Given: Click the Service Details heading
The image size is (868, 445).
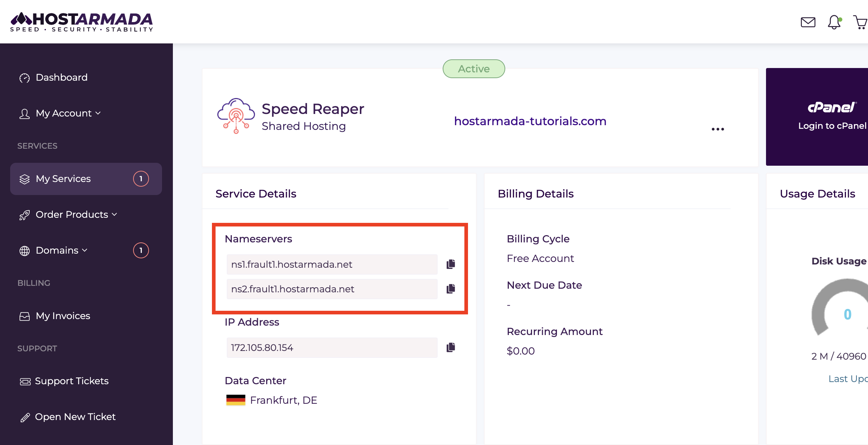Looking at the screenshot, I should click(256, 194).
